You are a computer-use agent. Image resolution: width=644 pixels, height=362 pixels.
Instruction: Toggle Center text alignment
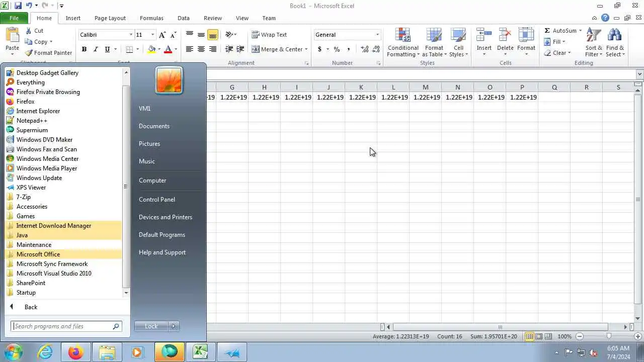point(201,49)
